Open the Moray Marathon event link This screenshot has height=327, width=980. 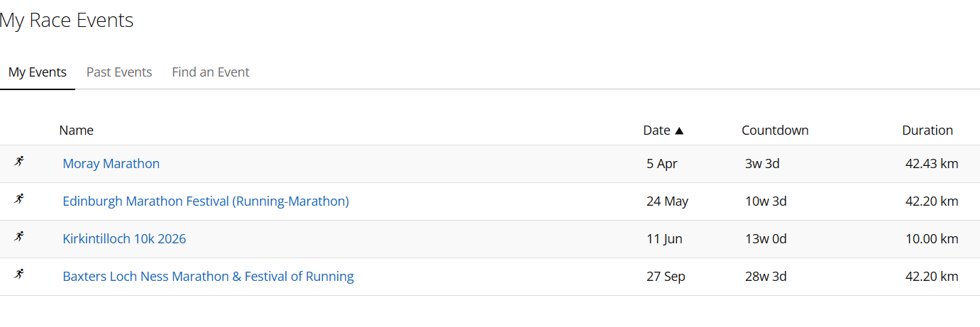point(111,164)
